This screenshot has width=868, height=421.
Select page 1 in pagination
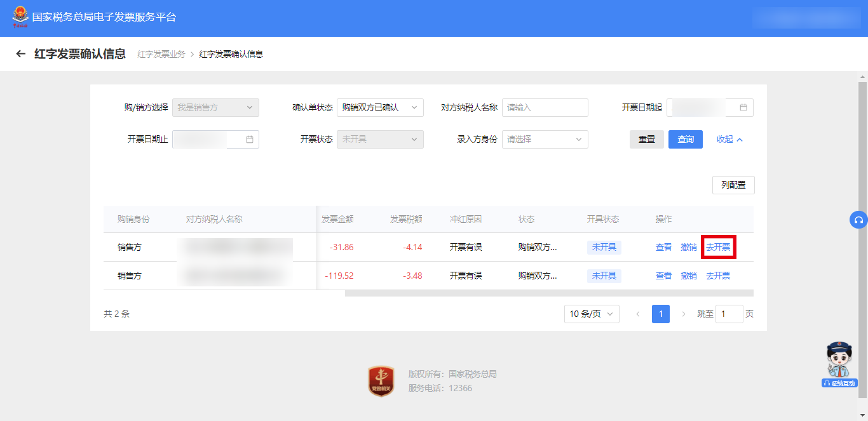pyautogui.click(x=661, y=314)
